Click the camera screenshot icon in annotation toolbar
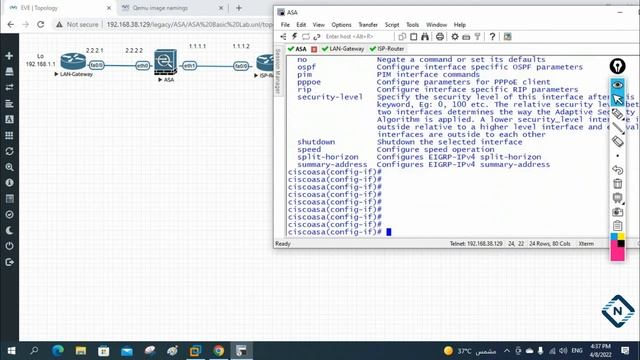Viewport: 640px width, 360px height. tap(618, 212)
